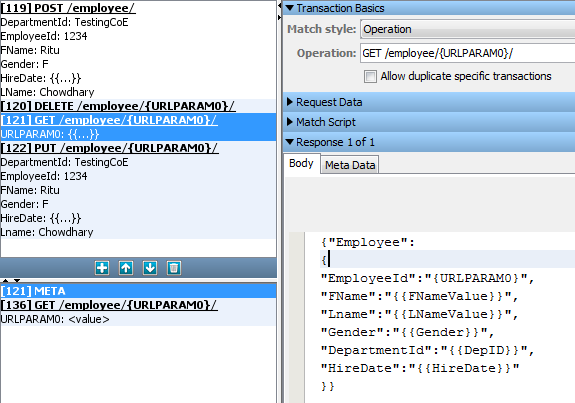
Task: Delete the selected transaction via trash icon
Action: click(174, 268)
